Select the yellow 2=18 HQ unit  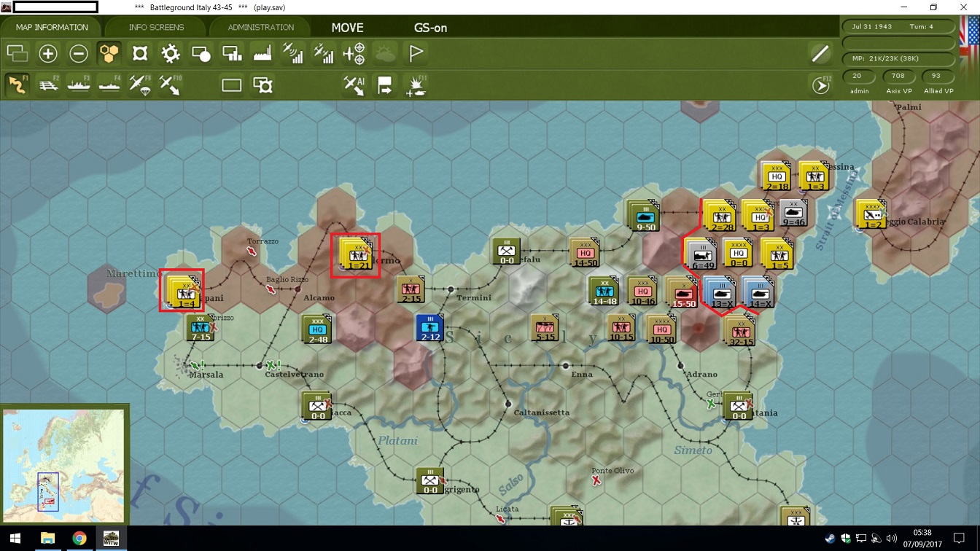775,176
